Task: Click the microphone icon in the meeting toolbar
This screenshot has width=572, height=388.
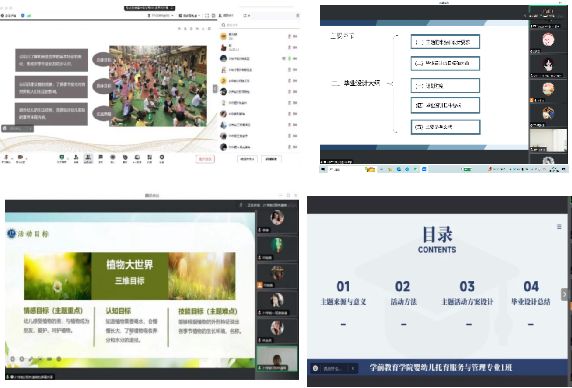Action: (6, 158)
